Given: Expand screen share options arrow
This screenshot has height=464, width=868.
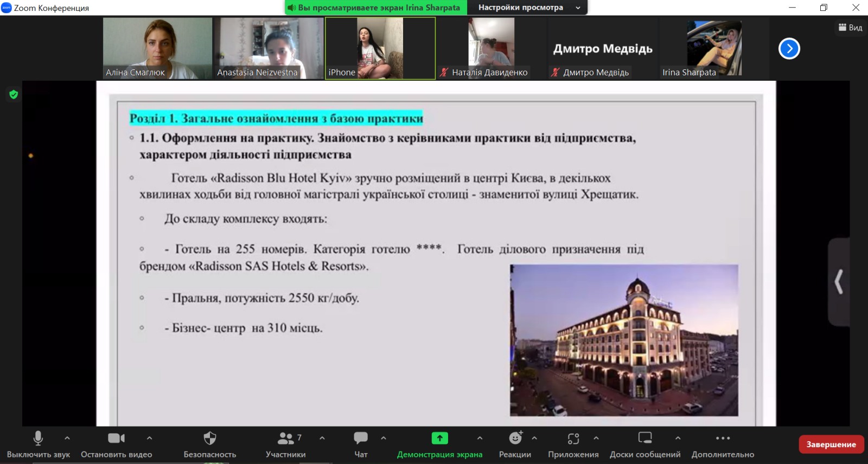Looking at the screenshot, I should [x=480, y=438].
